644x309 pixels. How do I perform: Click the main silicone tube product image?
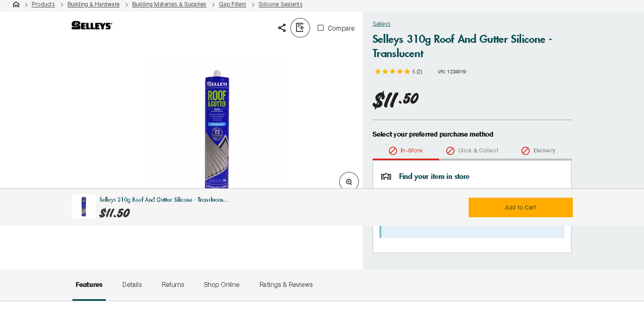coord(217,128)
